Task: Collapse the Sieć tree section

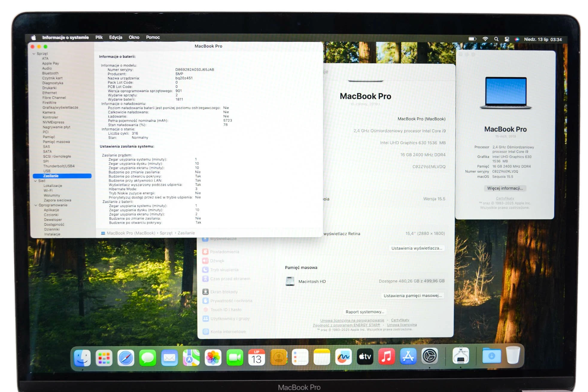Action: 35,181
